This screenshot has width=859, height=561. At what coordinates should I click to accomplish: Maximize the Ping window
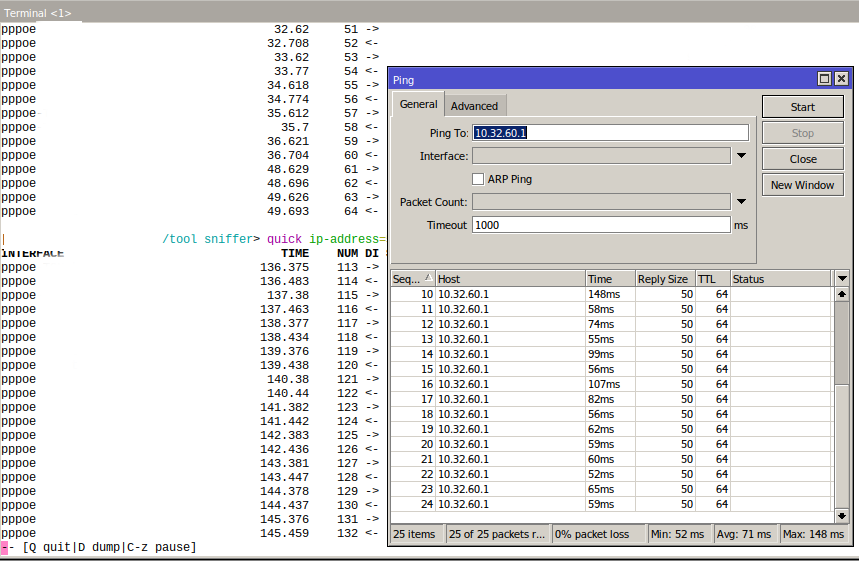(825, 79)
